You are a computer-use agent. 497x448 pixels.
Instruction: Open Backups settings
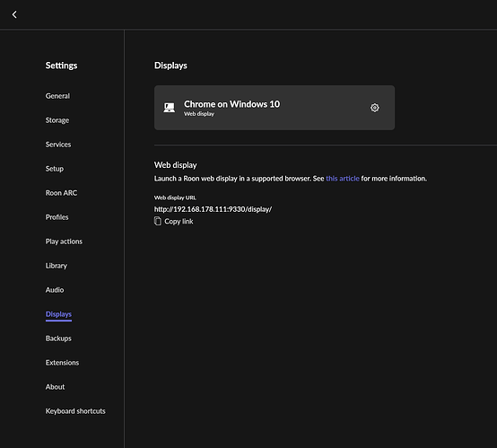tap(58, 338)
